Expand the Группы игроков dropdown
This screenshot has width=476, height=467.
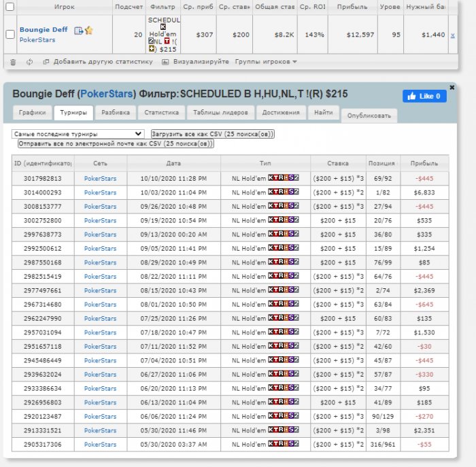click(x=266, y=62)
